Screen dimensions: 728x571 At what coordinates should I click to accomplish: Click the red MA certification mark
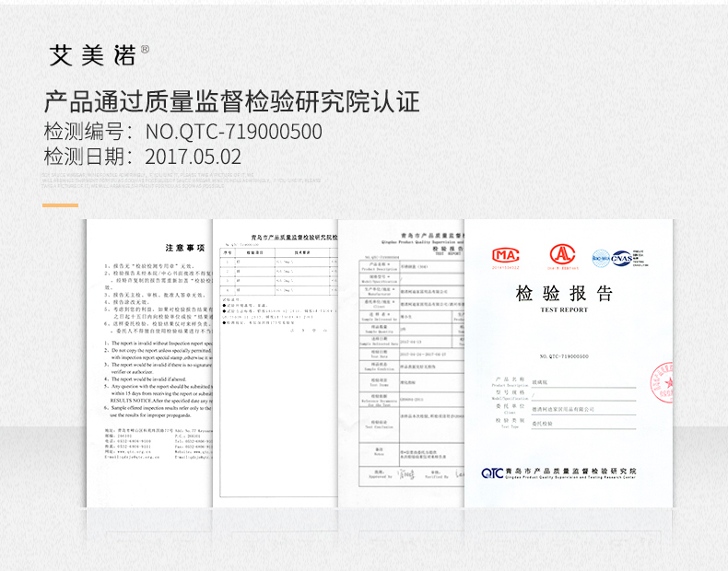click(x=506, y=257)
